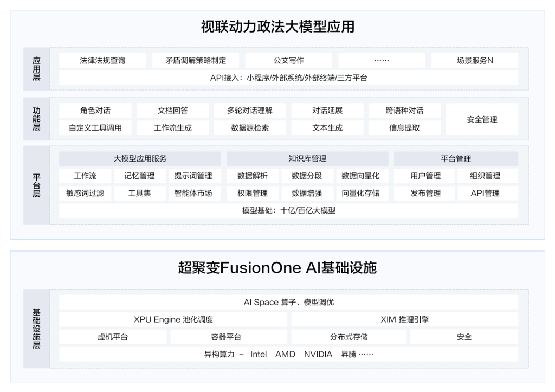This screenshot has height=392, width=555.
Task: Click the 法律法规查询 box
Action: pos(102,60)
